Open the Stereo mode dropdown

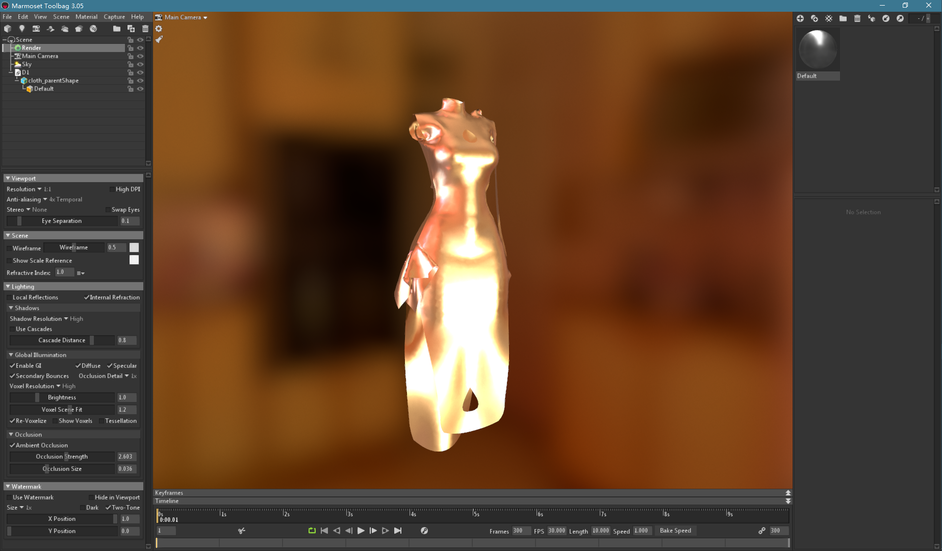pyautogui.click(x=26, y=210)
